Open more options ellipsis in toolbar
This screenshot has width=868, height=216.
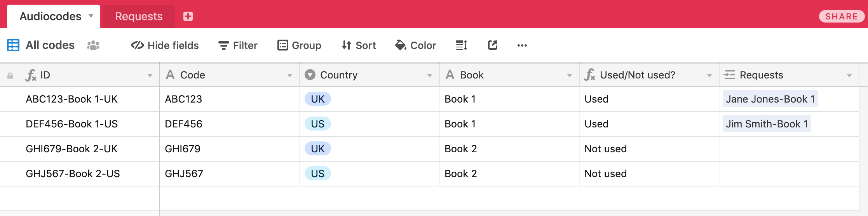(522, 45)
